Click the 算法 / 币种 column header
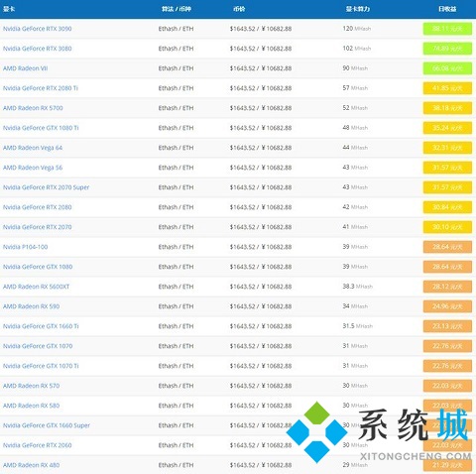476x474 pixels. pos(177,9)
